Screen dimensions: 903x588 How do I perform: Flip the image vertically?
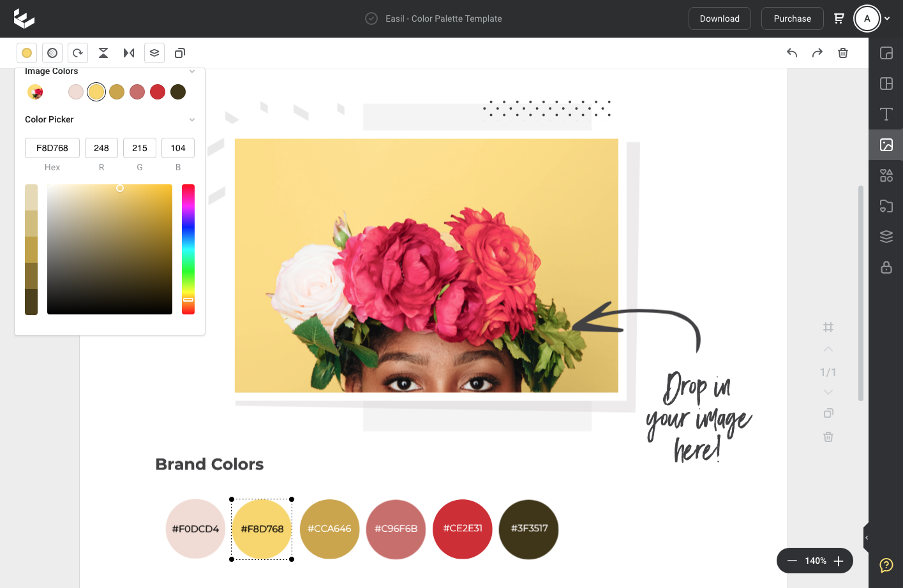pos(103,53)
